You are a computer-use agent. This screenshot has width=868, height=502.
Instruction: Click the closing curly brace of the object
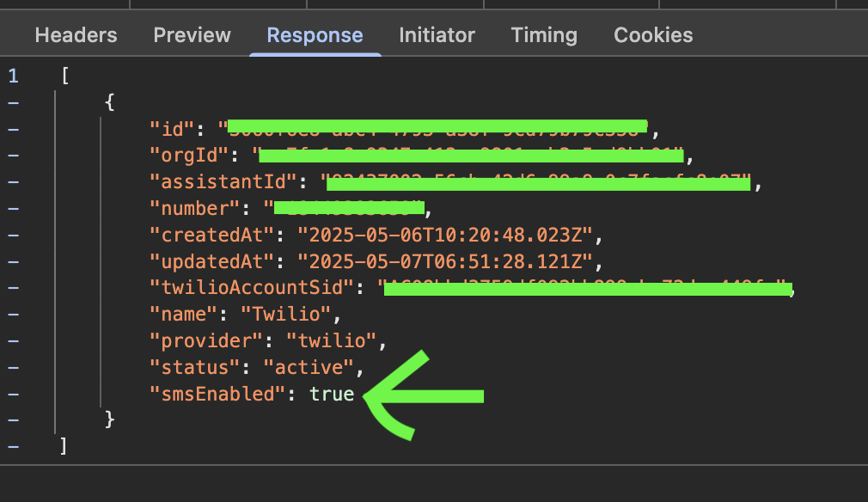pyautogui.click(x=109, y=420)
